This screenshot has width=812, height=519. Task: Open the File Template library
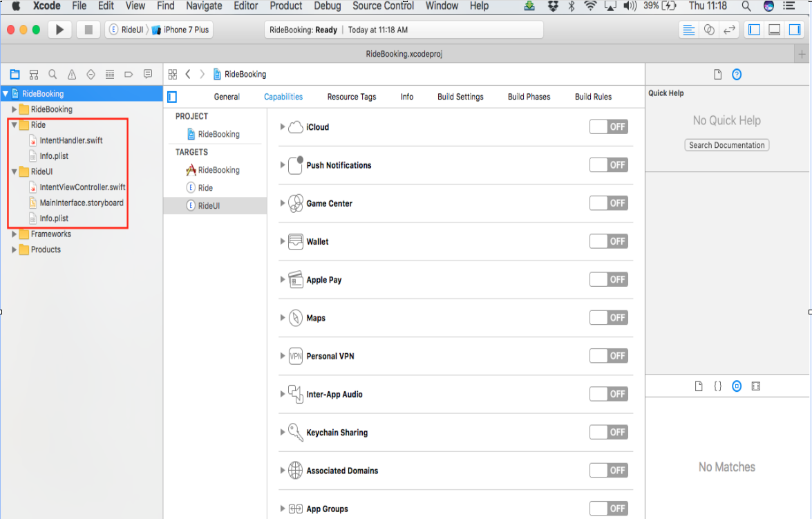click(699, 386)
